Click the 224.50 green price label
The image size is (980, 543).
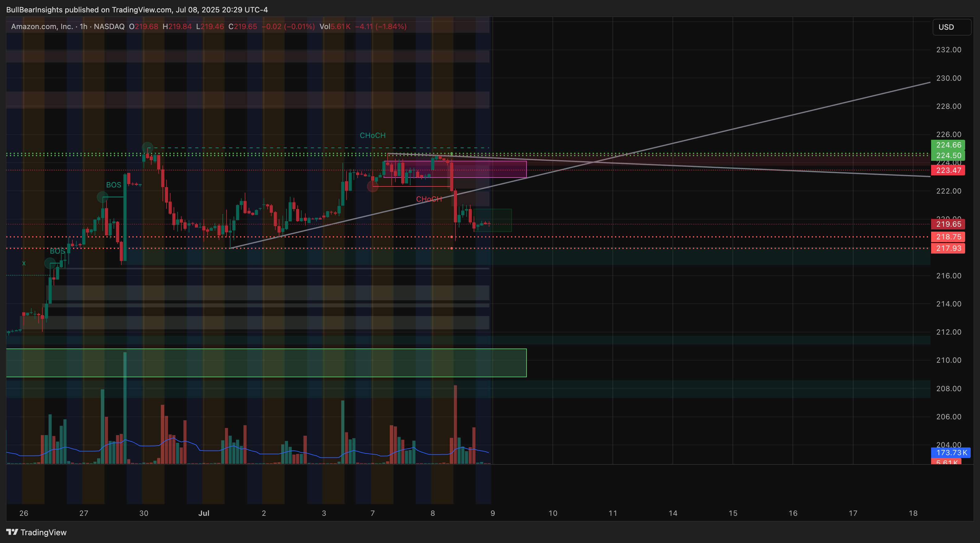click(948, 156)
